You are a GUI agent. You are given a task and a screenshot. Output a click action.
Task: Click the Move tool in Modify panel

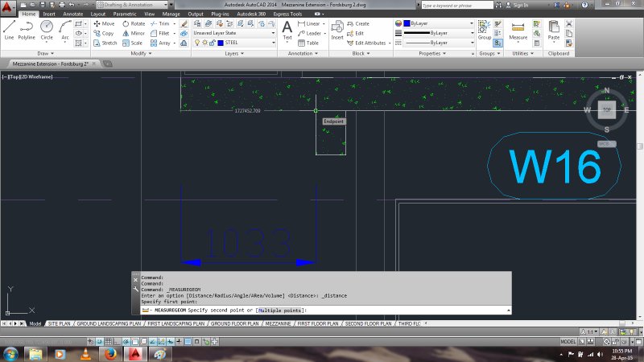(103, 23)
